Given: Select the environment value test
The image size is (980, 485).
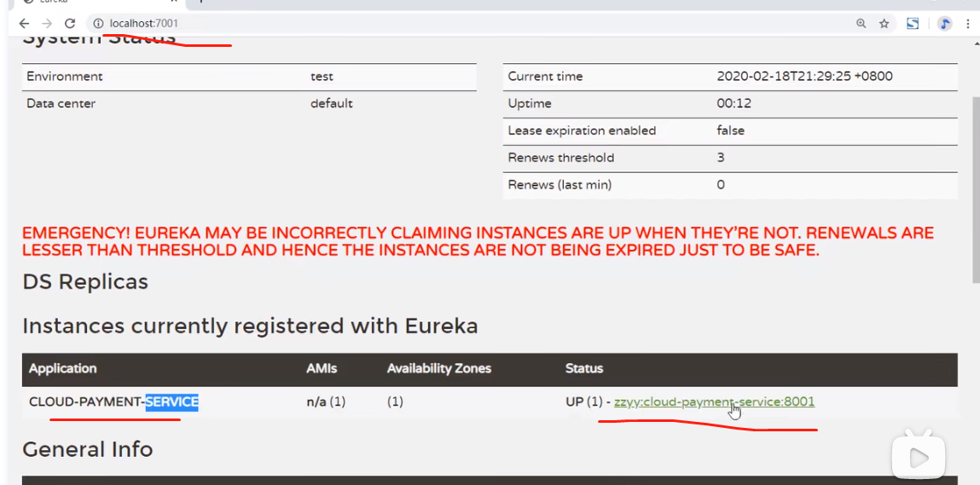Looking at the screenshot, I should click(x=322, y=76).
